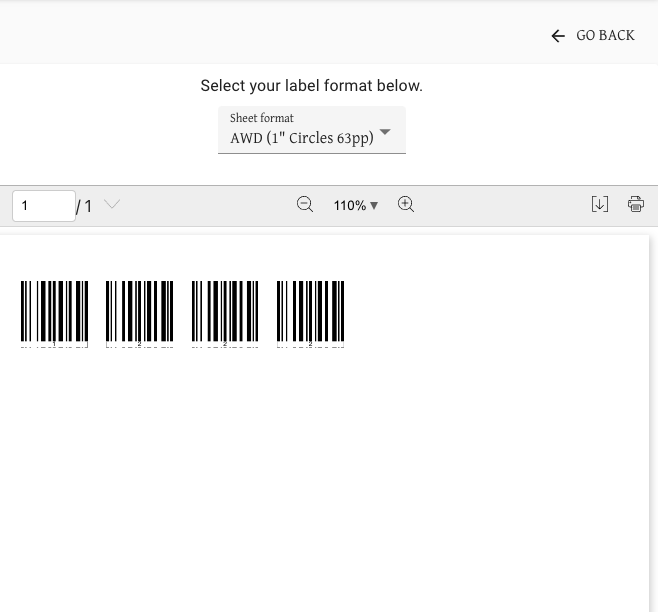This screenshot has height=612, width=658.
Task: Click the back arrow icon beside GO BACK
Action: 558,36
